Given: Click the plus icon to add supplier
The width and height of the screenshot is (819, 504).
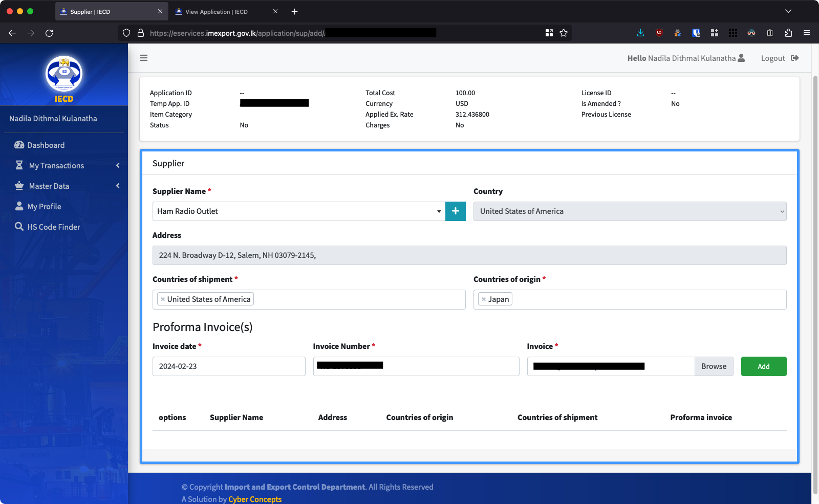Looking at the screenshot, I should 455,211.
